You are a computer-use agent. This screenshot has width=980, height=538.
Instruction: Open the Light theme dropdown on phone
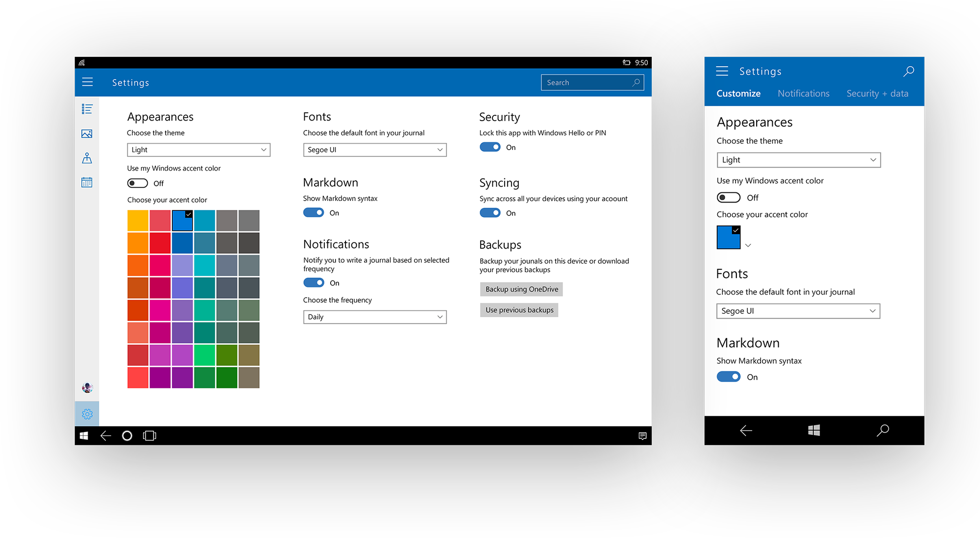coord(799,160)
